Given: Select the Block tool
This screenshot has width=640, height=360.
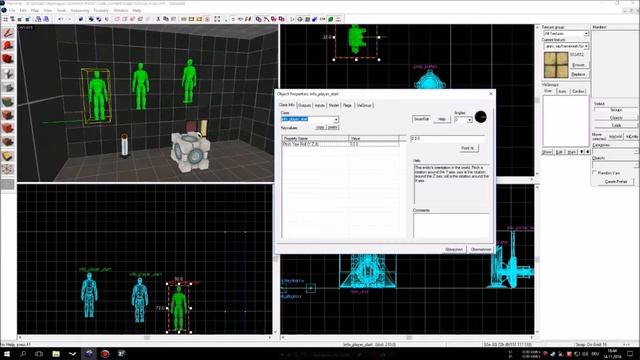Looking at the screenshot, I should click(8, 88).
